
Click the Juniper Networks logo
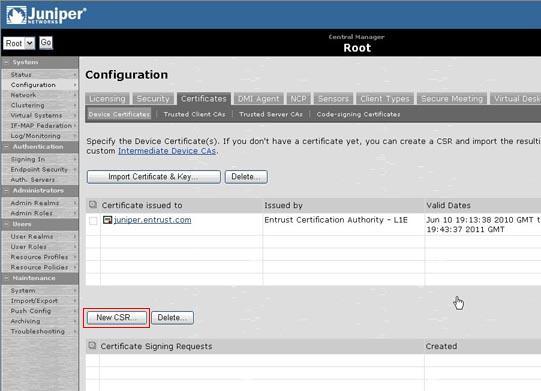click(x=46, y=15)
